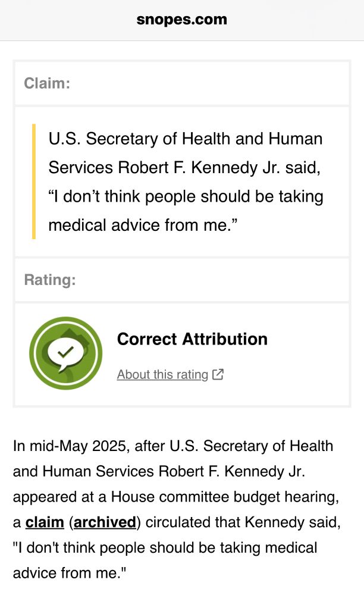Click the 'I don't think people' claim box line

point(186,196)
